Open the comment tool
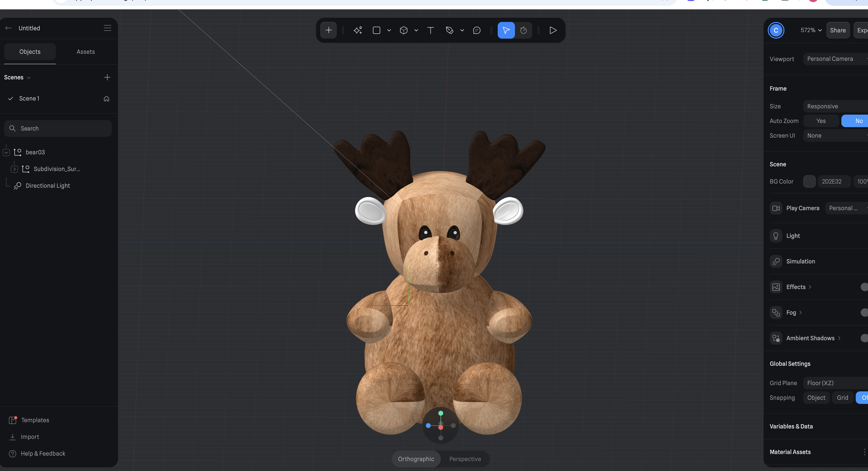 pos(477,30)
